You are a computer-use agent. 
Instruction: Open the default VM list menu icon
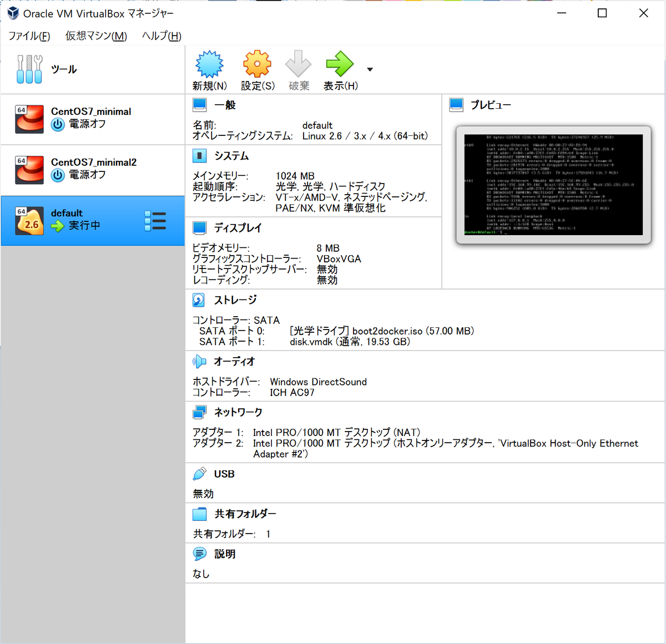[x=155, y=221]
